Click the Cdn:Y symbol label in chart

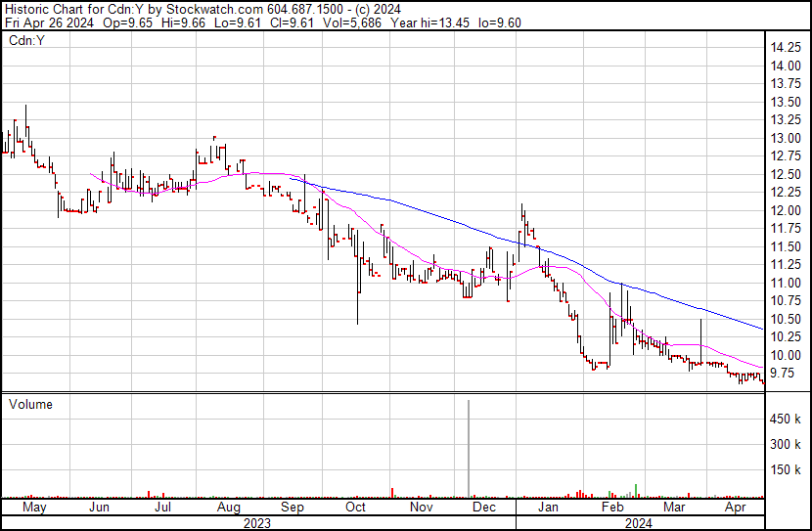pos(27,40)
